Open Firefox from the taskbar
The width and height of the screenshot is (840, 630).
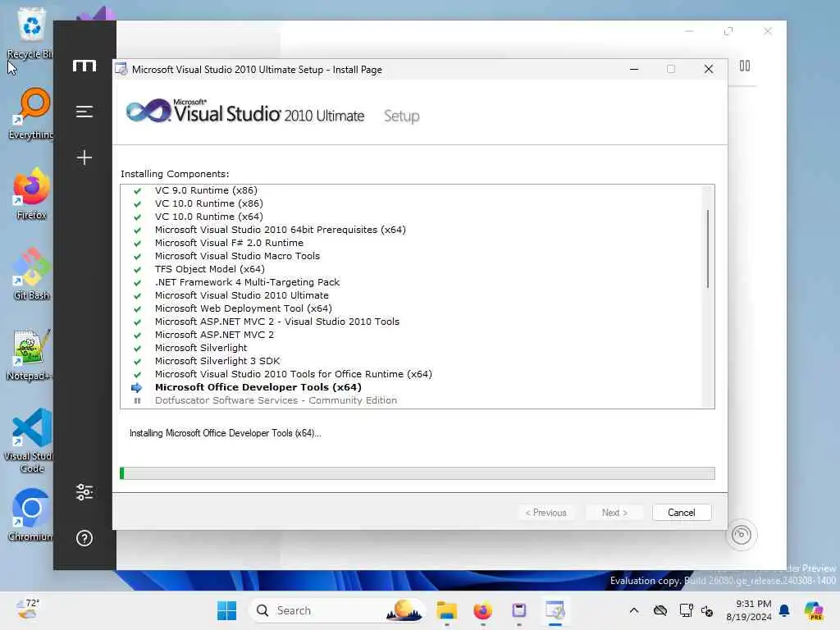click(x=482, y=610)
